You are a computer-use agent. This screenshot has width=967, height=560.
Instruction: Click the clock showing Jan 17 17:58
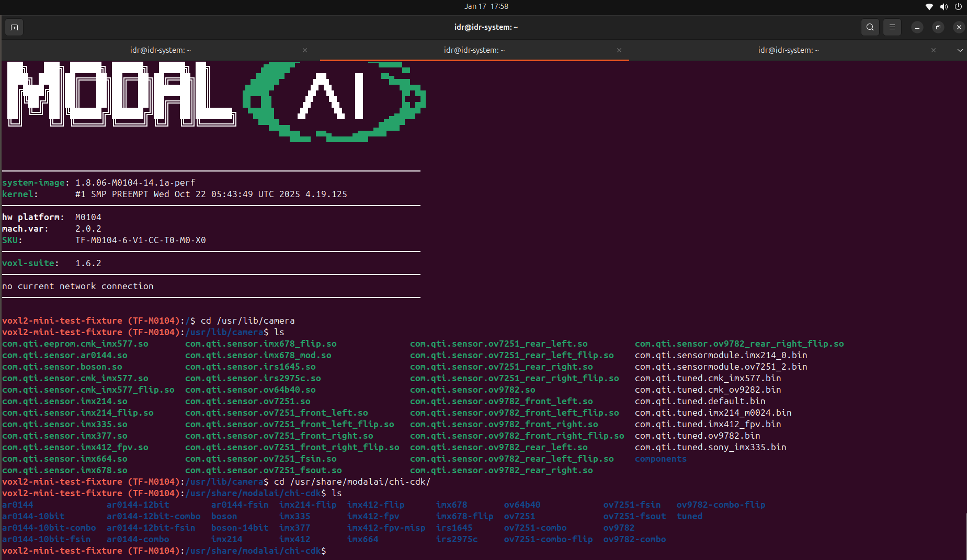tap(486, 6)
